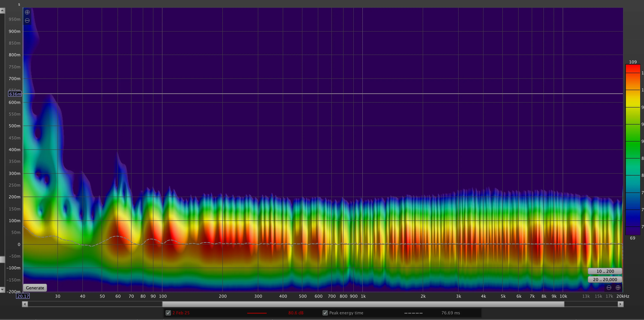Click the spectrogram color scale legend
Viewport: 644px width, 320px height.
point(633,150)
